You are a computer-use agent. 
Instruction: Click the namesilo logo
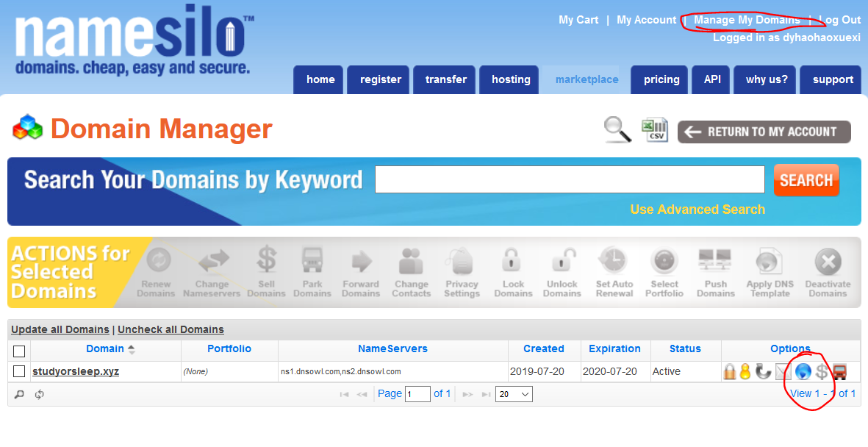coord(134,42)
